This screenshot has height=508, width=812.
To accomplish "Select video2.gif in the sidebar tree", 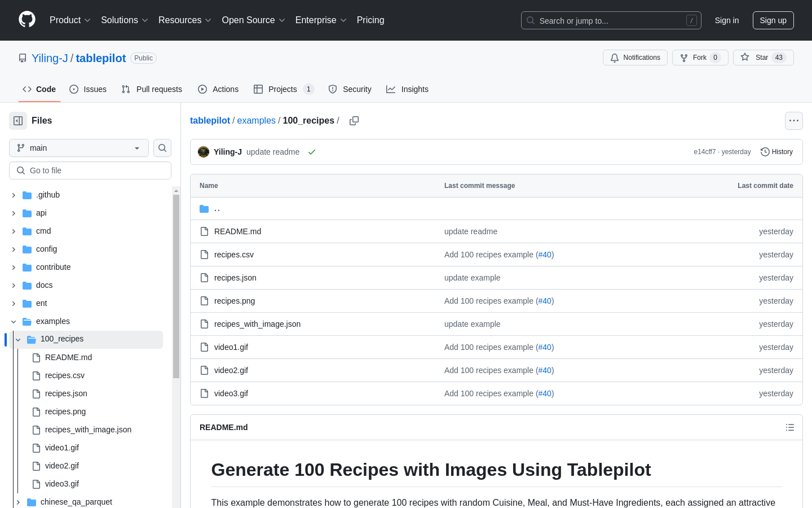I will click(62, 466).
